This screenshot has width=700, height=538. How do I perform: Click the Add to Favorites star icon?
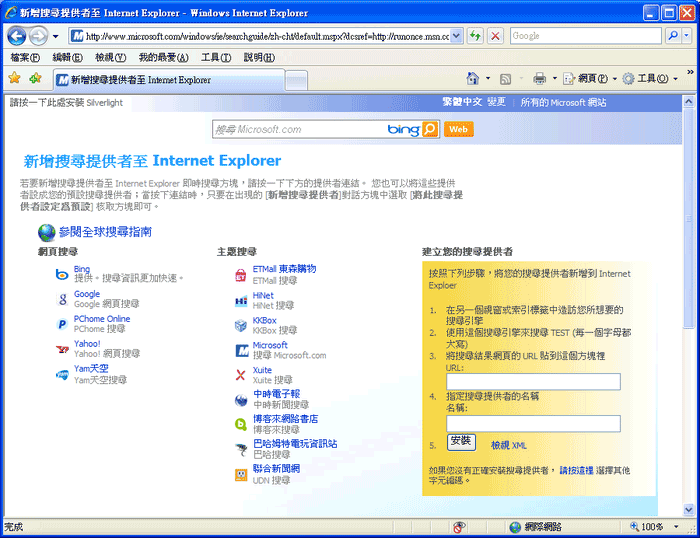(x=35, y=78)
